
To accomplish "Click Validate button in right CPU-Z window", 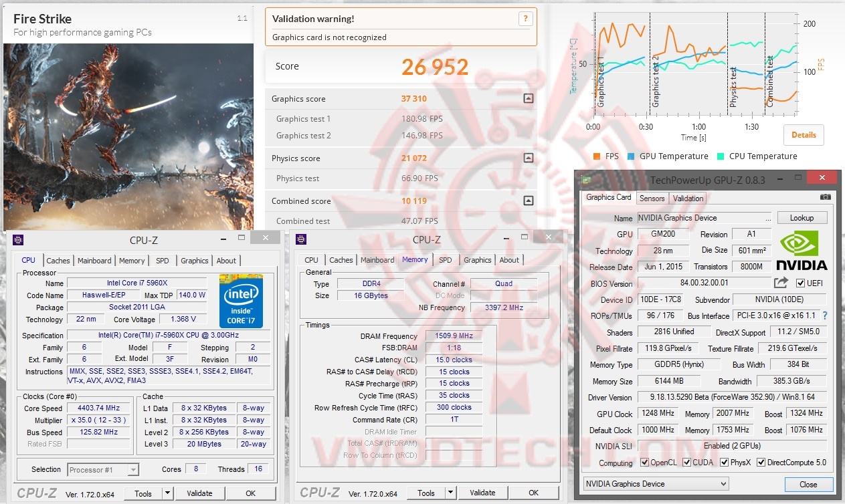I will tap(482, 493).
